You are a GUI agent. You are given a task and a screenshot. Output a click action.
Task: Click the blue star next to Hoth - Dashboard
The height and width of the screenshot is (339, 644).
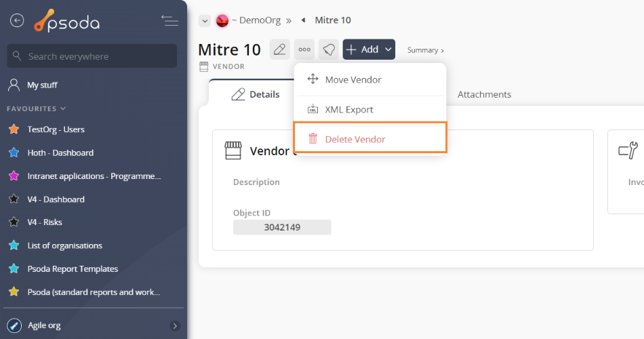click(x=14, y=153)
